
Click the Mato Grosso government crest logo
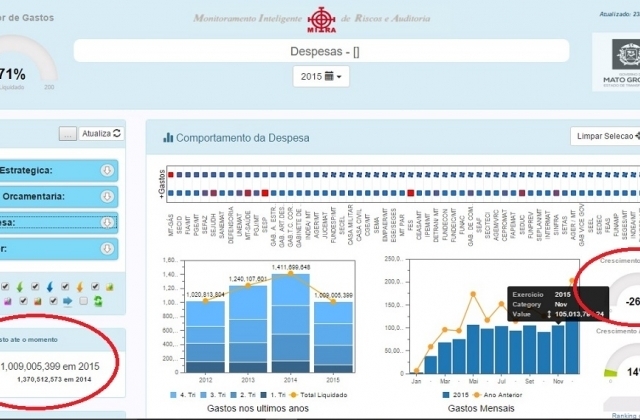click(x=626, y=55)
